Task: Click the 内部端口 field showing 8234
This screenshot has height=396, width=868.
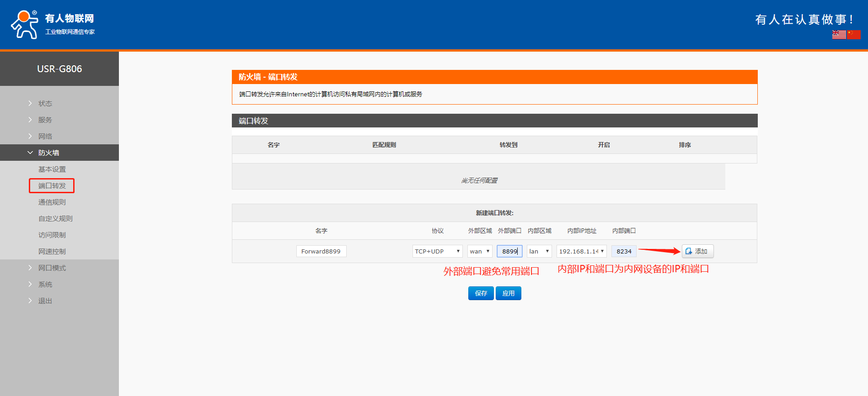Action: (623, 251)
